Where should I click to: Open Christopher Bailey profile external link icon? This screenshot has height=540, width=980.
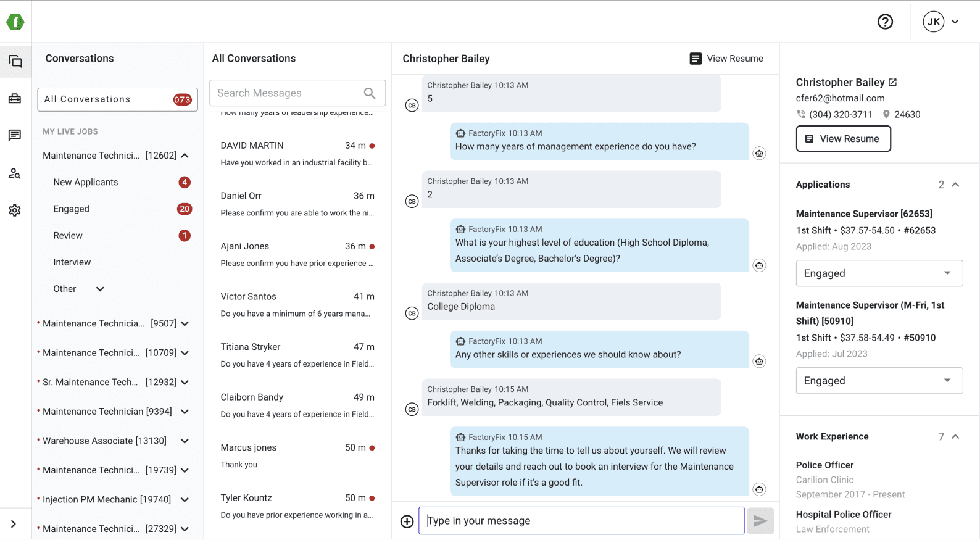(x=892, y=82)
